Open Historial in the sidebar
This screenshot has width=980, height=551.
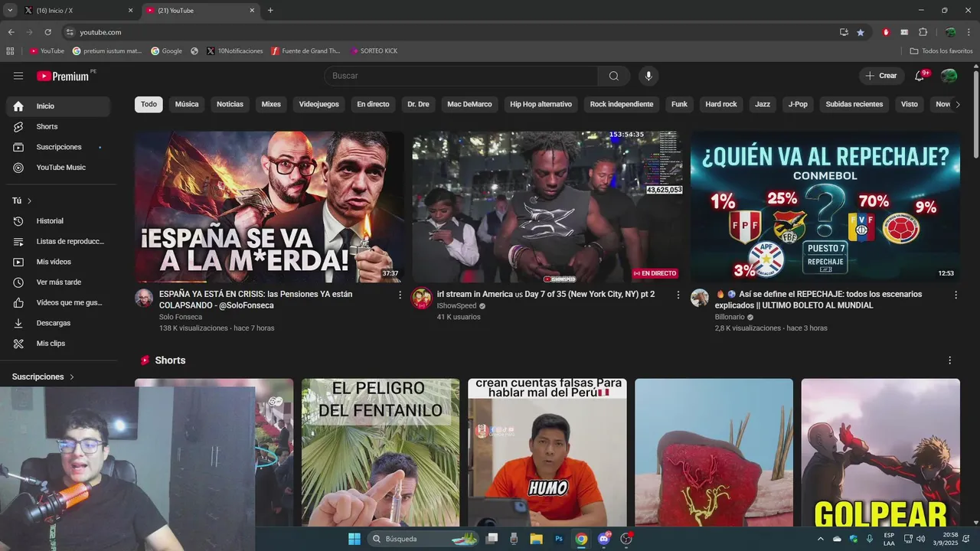pyautogui.click(x=57, y=221)
